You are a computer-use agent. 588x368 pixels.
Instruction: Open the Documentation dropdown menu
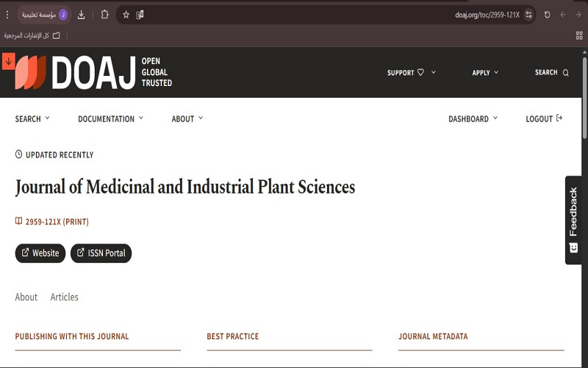click(x=110, y=119)
